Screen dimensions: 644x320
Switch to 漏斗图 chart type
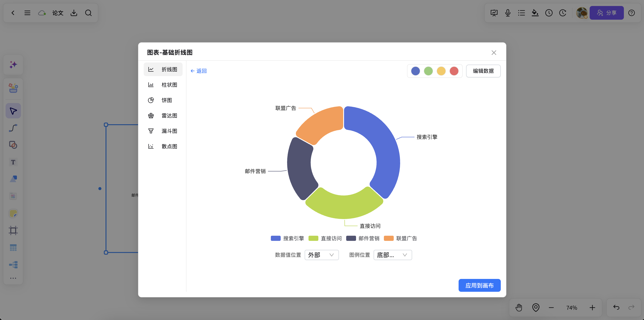(x=163, y=131)
